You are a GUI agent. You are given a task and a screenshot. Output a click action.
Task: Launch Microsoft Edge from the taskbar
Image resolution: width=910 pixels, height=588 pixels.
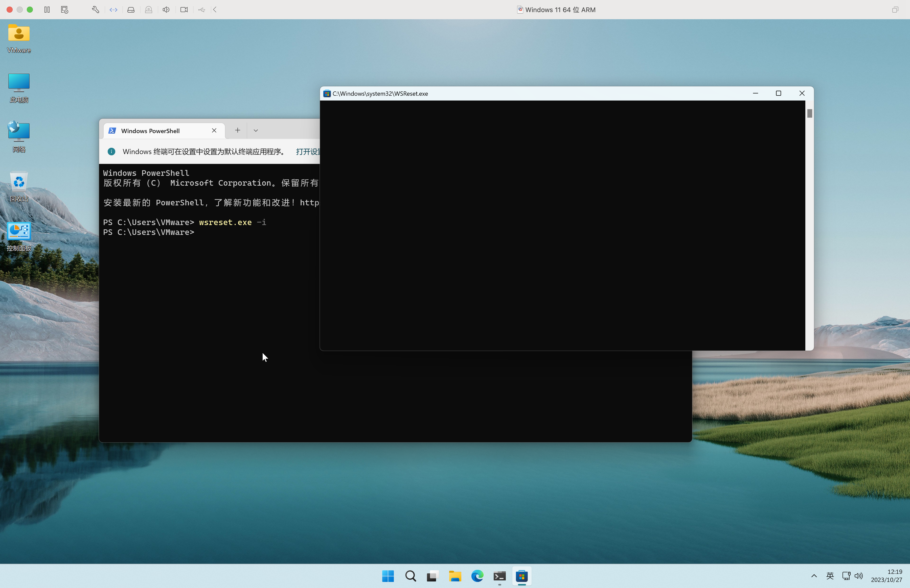[x=477, y=576]
